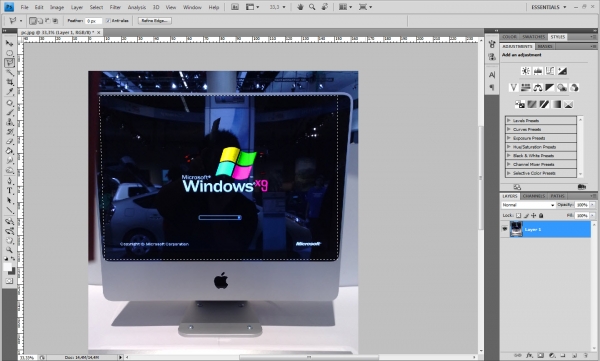600x361 pixels.
Task: Add a Posterize adjustment
Action: [x=532, y=104]
